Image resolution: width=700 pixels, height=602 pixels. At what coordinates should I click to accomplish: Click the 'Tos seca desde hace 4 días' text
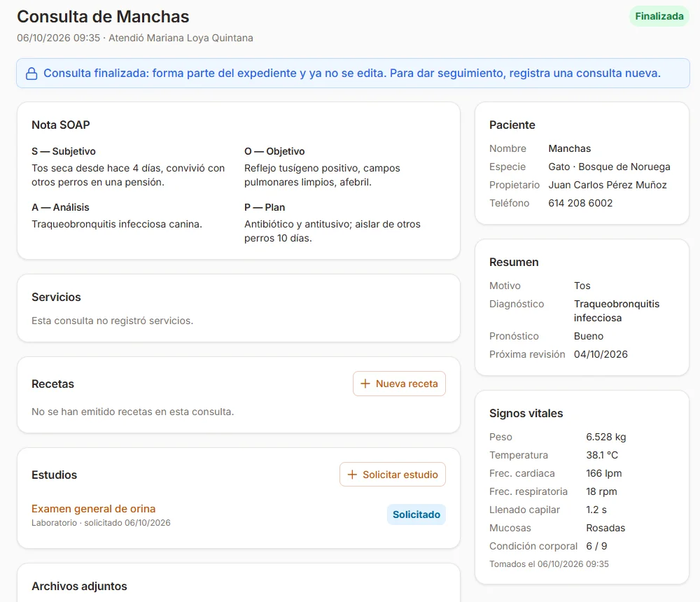(128, 175)
